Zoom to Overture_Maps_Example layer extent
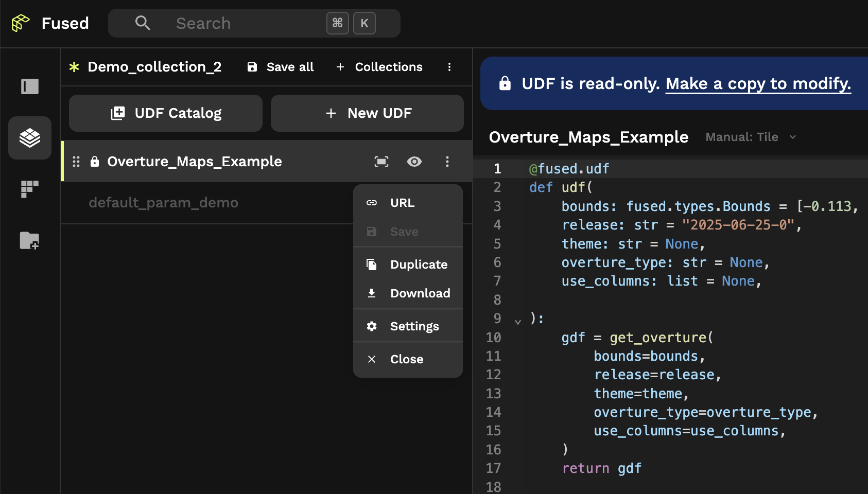 (x=381, y=162)
